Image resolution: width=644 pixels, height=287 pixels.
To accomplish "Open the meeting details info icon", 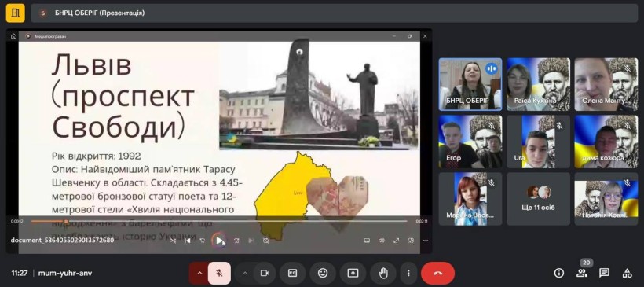I will click(558, 273).
